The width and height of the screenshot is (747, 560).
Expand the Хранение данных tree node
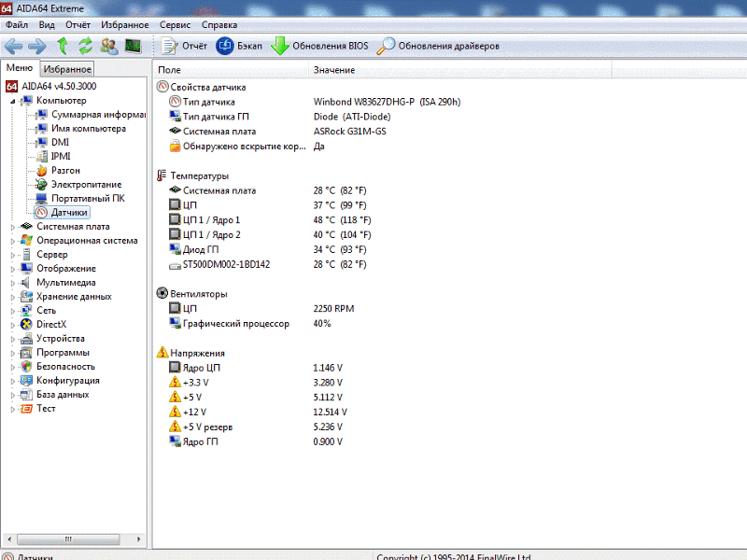click(13, 297)
